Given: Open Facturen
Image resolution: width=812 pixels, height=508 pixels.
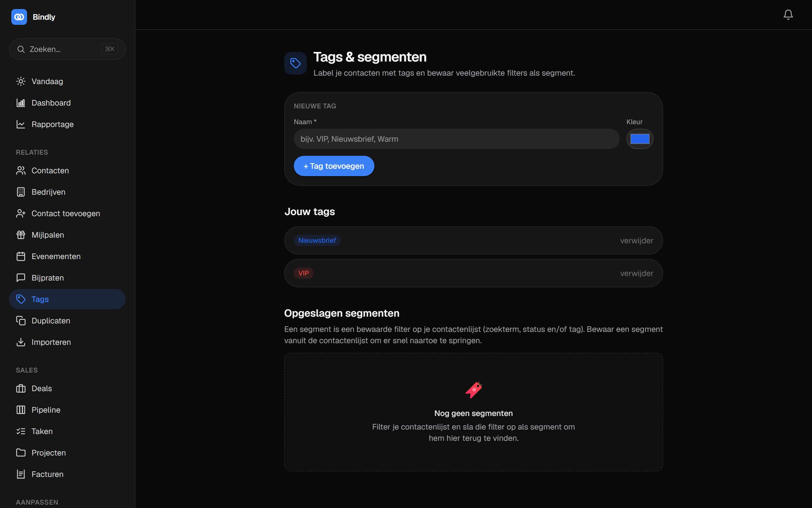Looking at the screenshot, I should click(67, 474).
